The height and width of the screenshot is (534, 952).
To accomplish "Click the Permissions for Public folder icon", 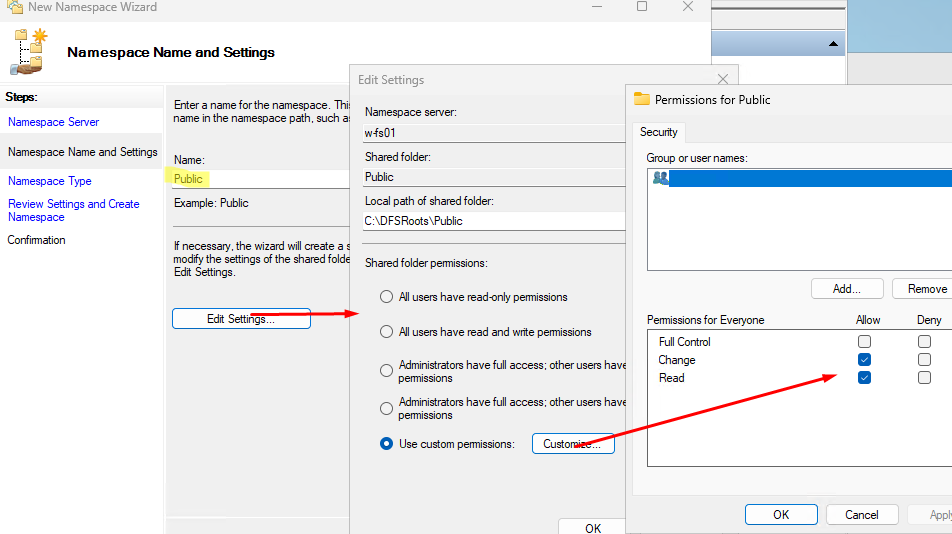I will pyautogui.click(x=642, y=99).
